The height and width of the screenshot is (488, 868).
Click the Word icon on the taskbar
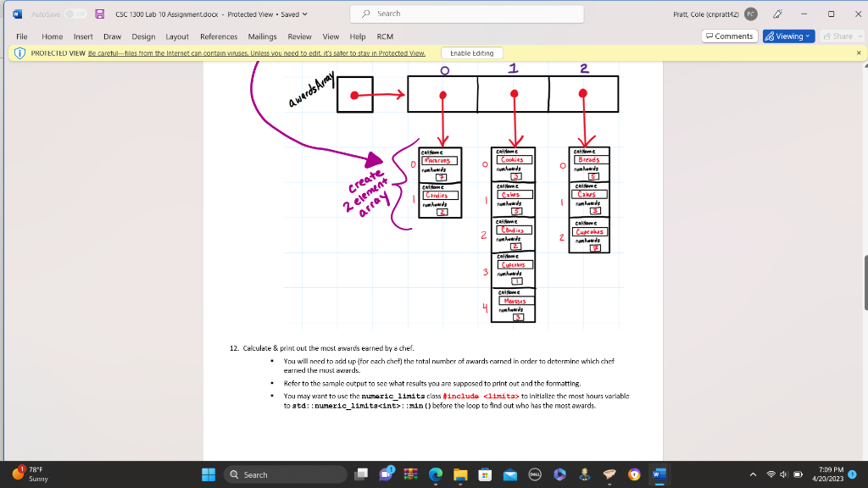pyautogui.click(x=659, y=475)
